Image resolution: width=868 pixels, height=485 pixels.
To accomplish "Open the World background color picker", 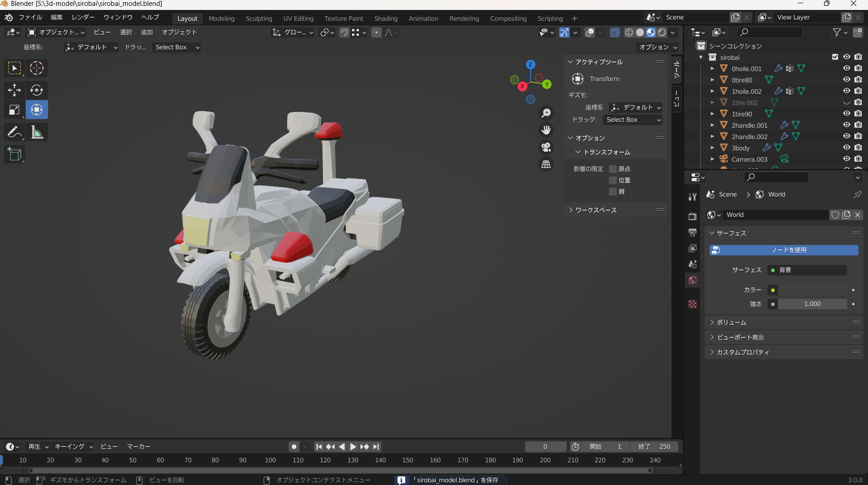I will tap(807, 290).
